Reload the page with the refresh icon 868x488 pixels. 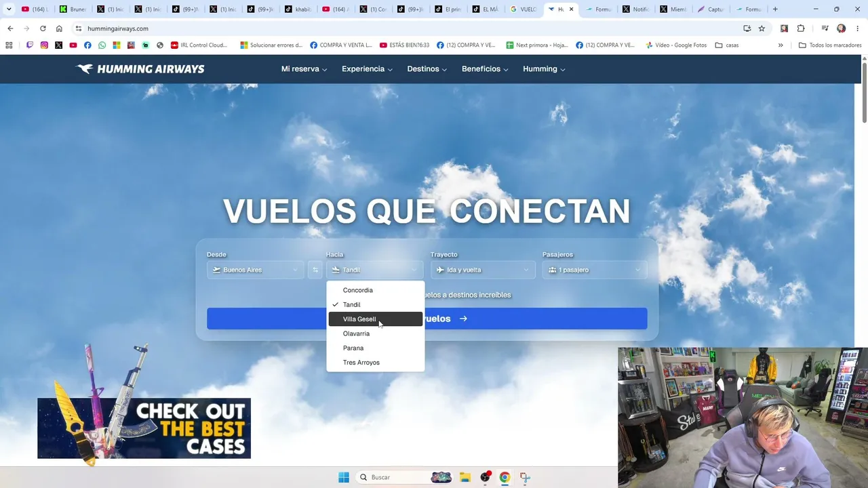43,28
